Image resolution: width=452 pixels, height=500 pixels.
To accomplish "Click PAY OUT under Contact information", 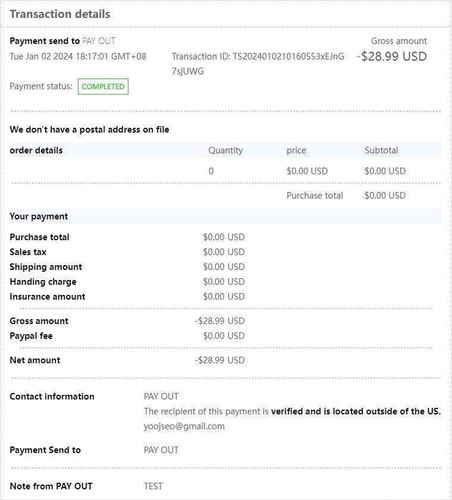I will point(161,396).
